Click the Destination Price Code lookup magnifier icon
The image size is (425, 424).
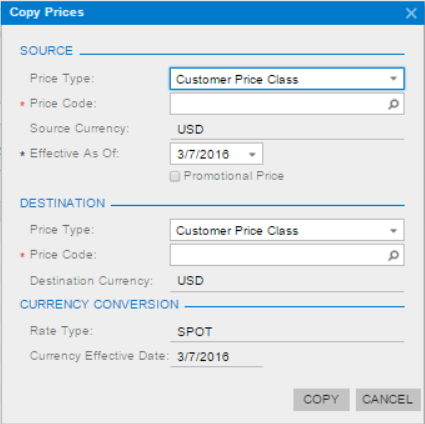click(393, 256)
